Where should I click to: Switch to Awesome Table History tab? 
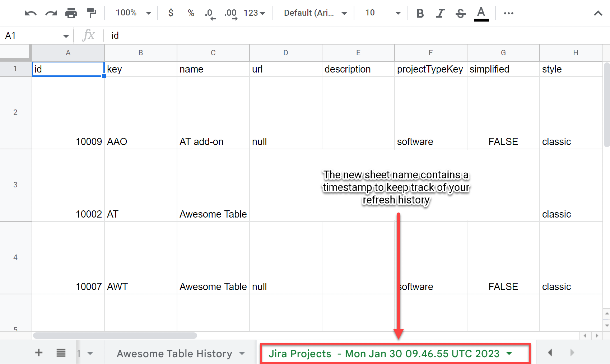coord(174,353)
